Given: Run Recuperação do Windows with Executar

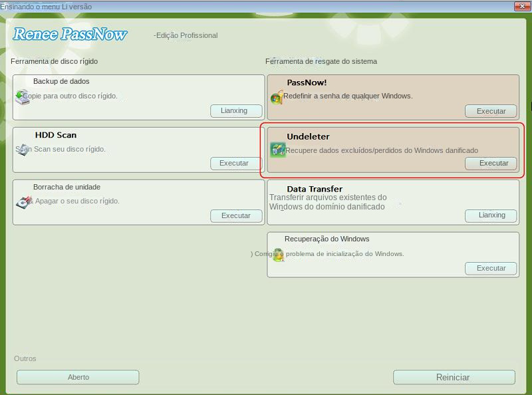Looking at the screenshot, I should pos(491,268).
